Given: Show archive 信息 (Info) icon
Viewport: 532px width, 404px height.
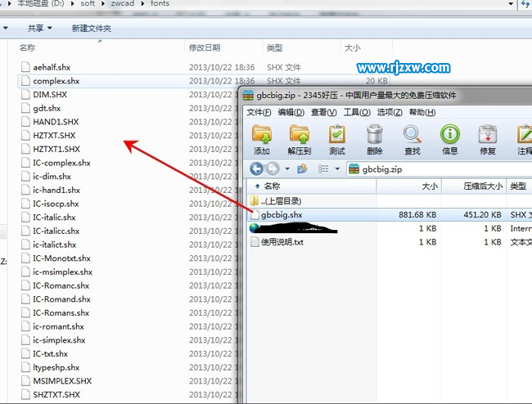Looking at the screenshot, I should click(450, 139).
